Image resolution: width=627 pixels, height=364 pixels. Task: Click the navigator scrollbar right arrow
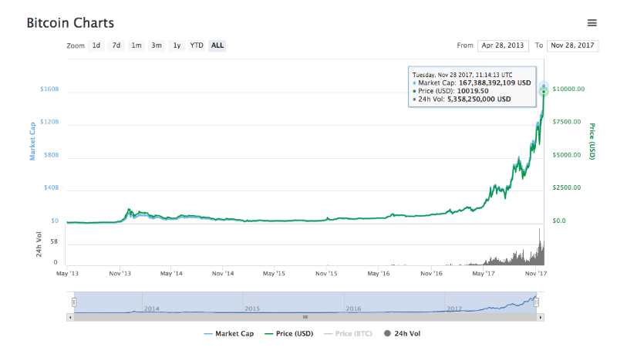pos(540,316)
